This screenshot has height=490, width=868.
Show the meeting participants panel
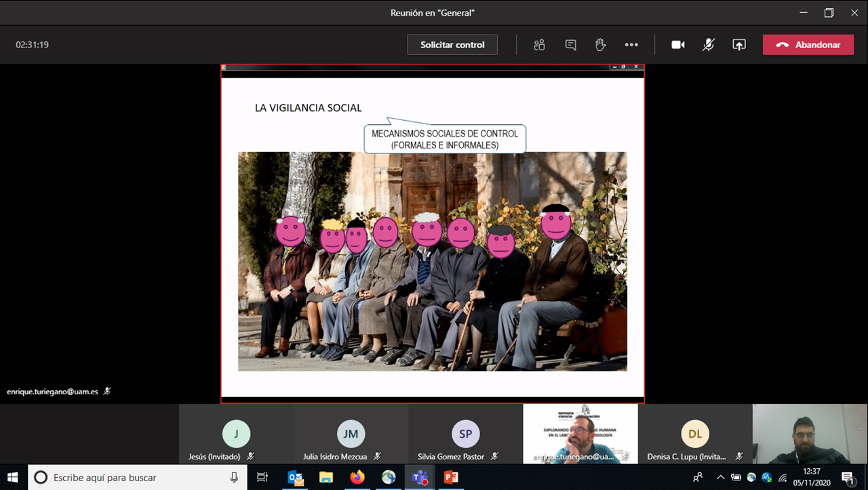539,45
